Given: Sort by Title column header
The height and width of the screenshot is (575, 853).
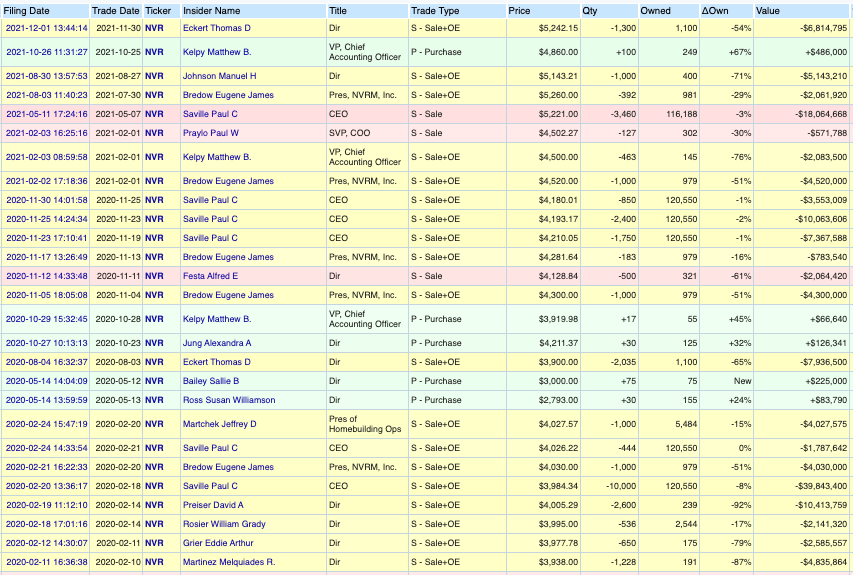Looking at the screenshot, I should [338, 11].
